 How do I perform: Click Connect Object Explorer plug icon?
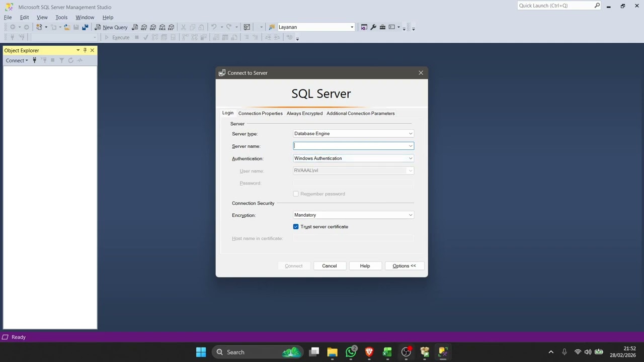point(34,60)
